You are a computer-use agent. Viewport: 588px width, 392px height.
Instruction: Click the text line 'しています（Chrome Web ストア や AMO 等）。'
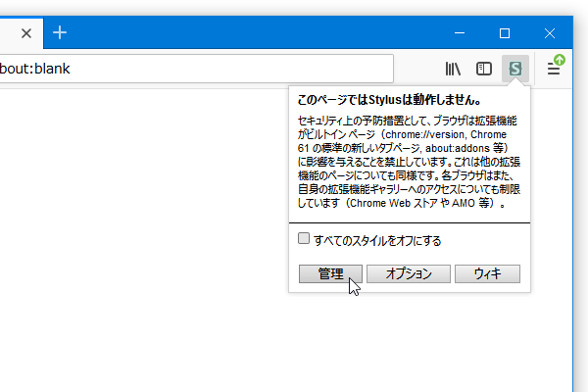402,203
